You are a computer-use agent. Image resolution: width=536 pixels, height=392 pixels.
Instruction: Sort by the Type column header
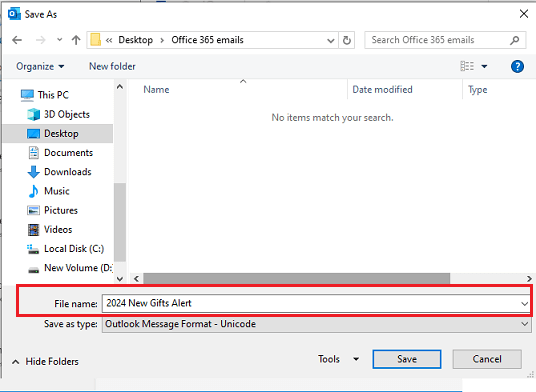tap(478, 90)
